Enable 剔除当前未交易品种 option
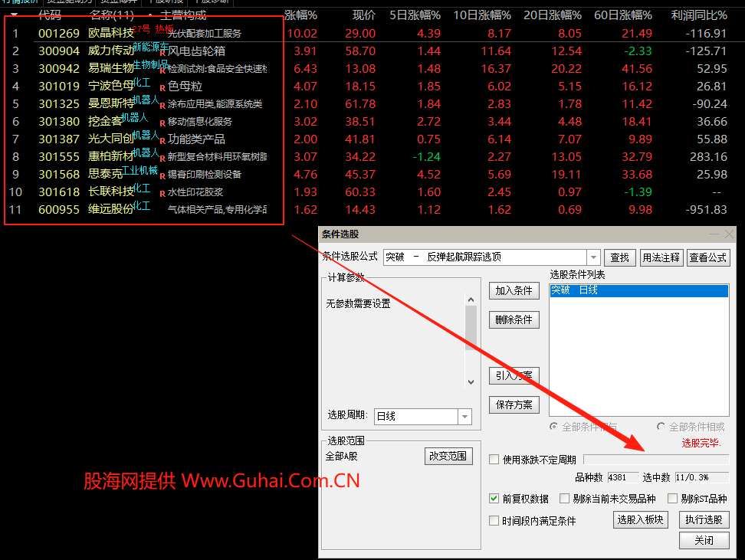This screenshot has width=745, height=560. [564, 498]
